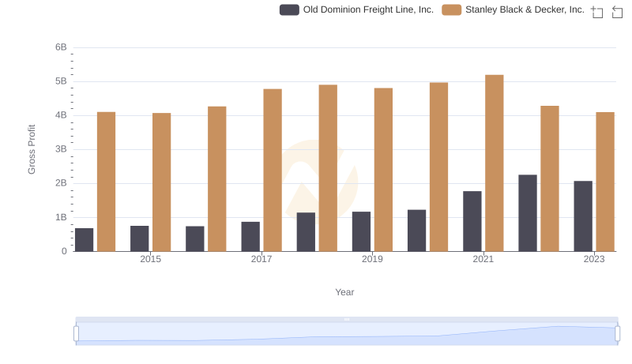Image resolution: width=632 pixels, height=364 pixels.
Task: Click the y-axis label 3B
Action: (61, 149)
